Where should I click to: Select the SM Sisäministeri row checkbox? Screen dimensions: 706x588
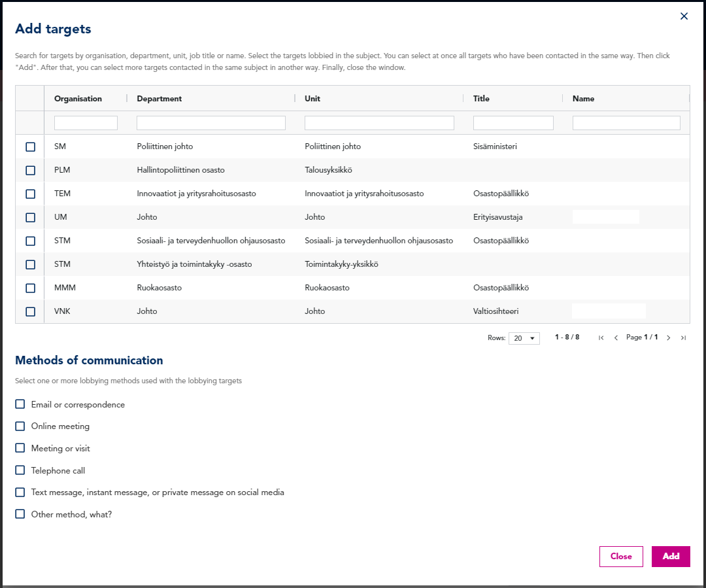(30, 147)
